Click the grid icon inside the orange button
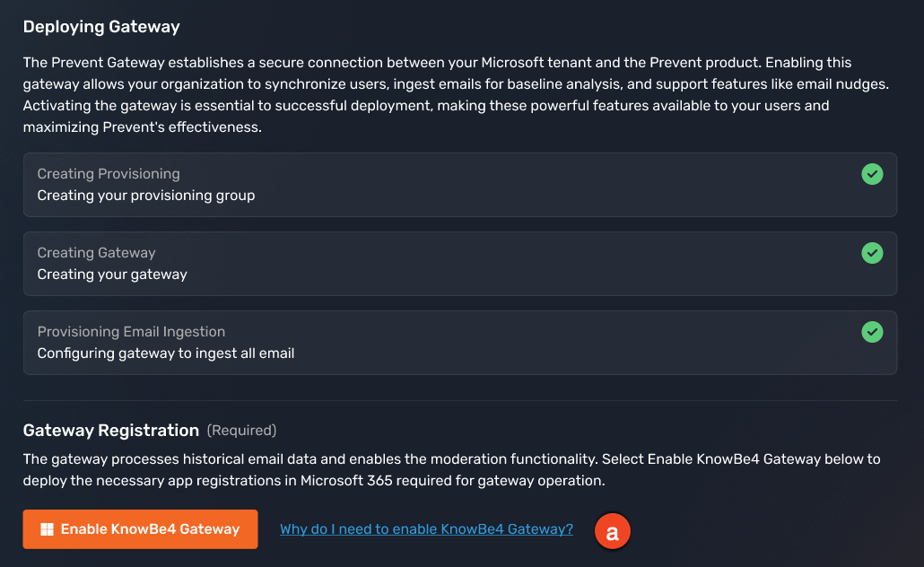The height and width of the screenshot is (567, 924). coord(46,528)
